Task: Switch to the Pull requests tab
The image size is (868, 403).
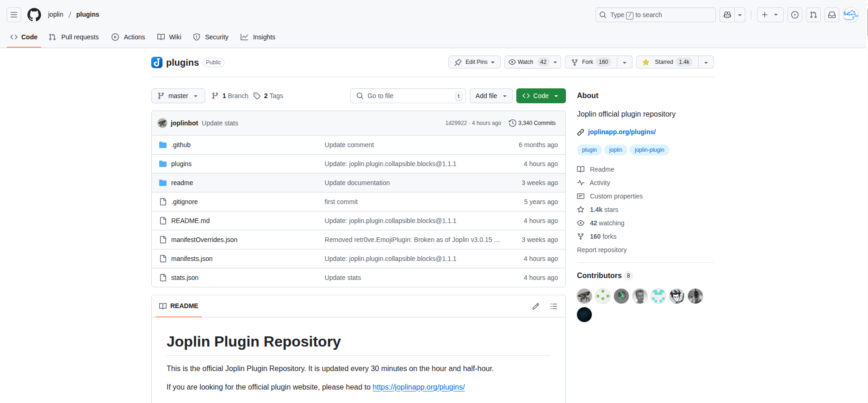Action: tap(74, 37)
